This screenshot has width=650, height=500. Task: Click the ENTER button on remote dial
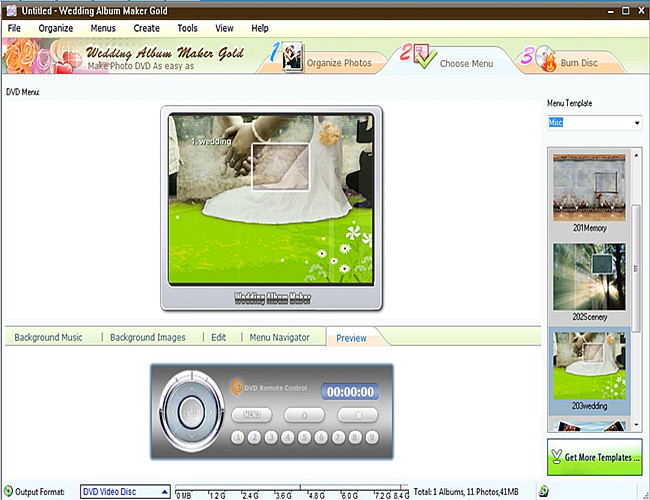pos(191,413)
